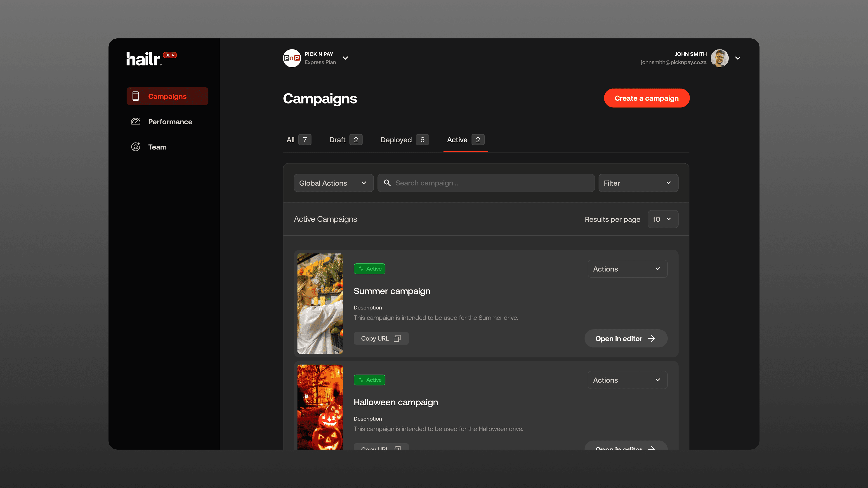868x488 pixels.
Task: Click the Campaigns phone icon in sidebar
Action: 135,96
